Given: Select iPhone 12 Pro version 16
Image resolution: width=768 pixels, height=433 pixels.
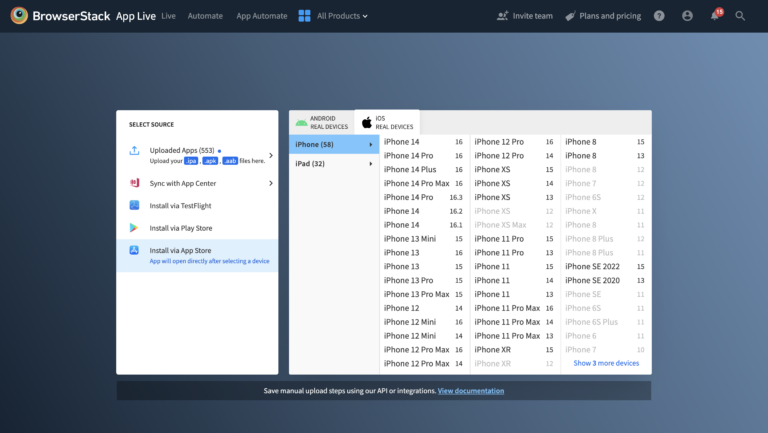Looking at the screenshot, I should (514, 142).
